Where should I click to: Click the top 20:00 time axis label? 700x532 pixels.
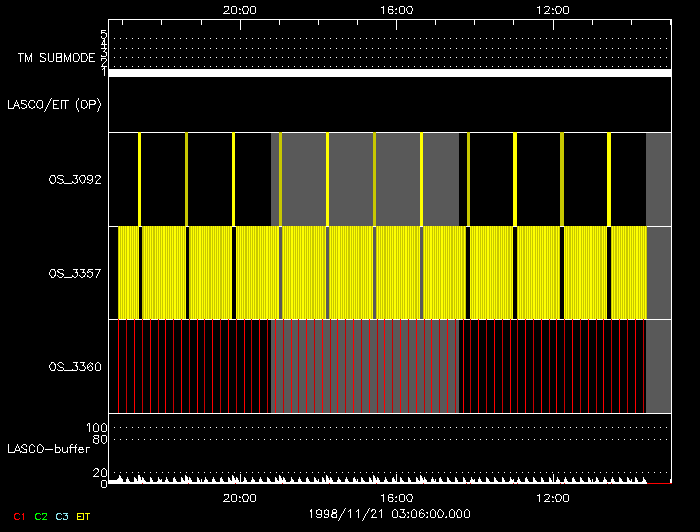240,10
